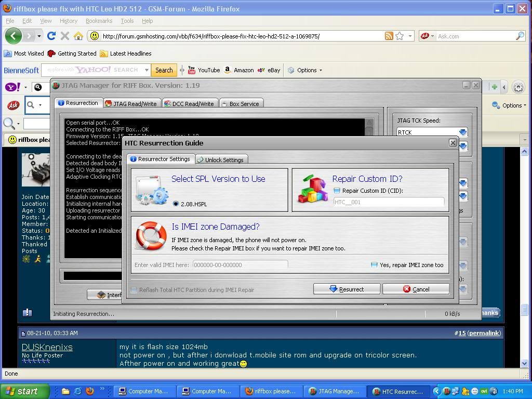Click the Cancel button in the guide
This screenshot has width=532, height=399.
(x=416, y=289)
